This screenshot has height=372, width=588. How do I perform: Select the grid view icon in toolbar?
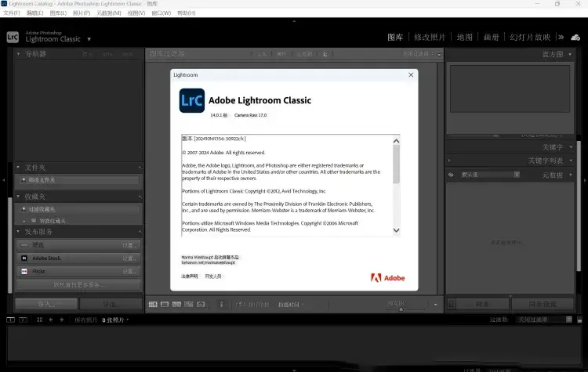[154, 304]
